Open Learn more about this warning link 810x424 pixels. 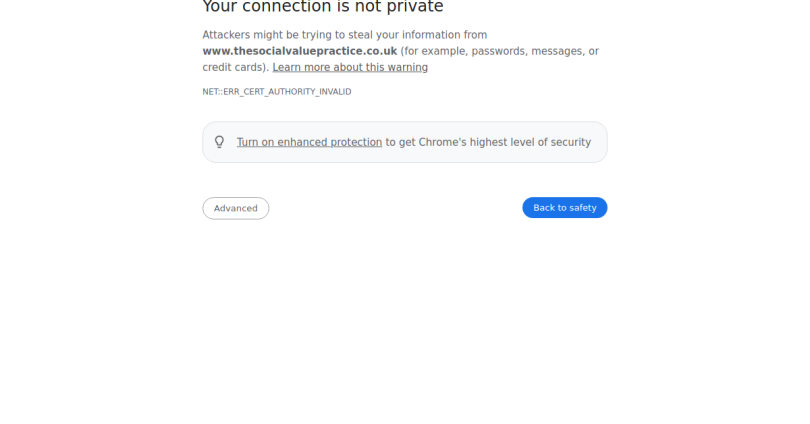coord(350,68)
